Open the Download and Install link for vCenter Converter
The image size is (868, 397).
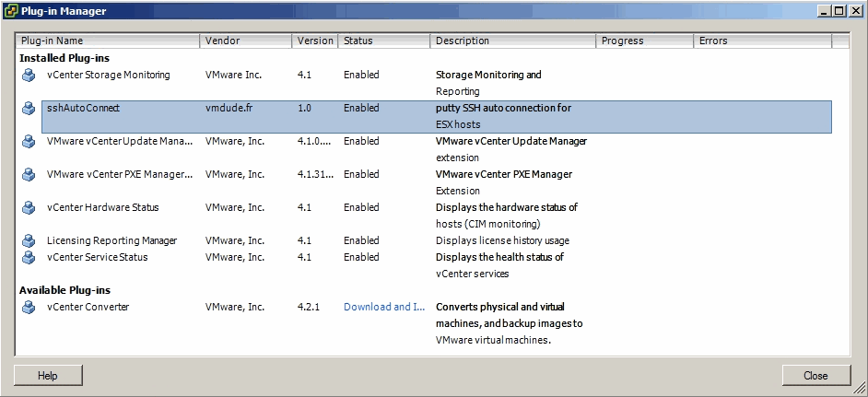coord(384,307)
